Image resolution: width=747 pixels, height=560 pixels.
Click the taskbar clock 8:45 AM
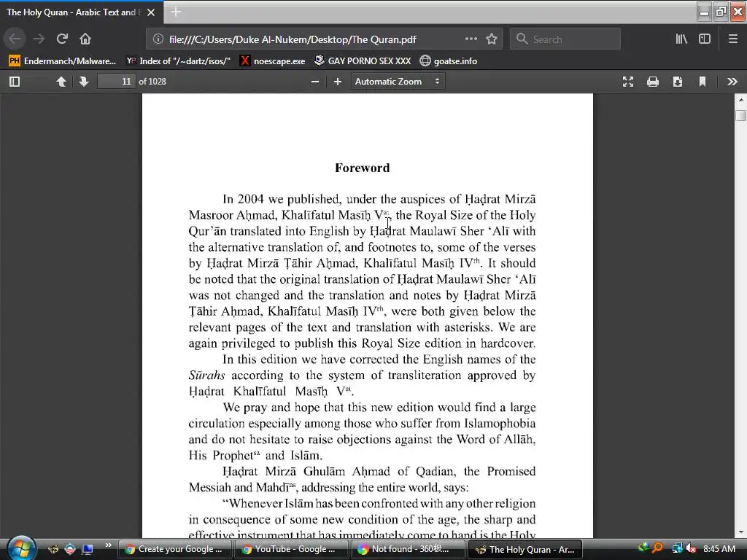click(719, 548)
